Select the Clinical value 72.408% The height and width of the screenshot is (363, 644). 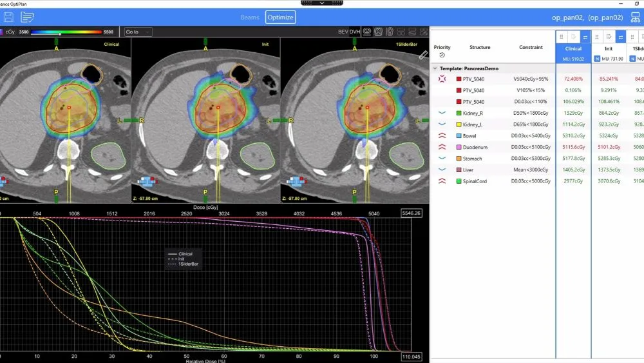[x=573, y=79]
